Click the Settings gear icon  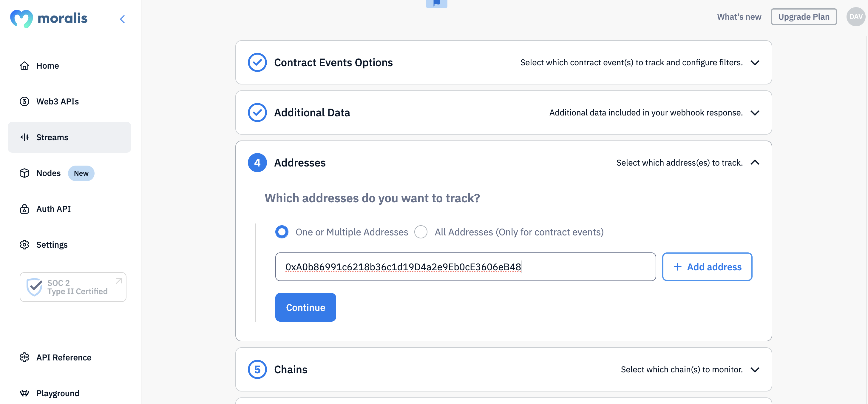coord(24,245)
